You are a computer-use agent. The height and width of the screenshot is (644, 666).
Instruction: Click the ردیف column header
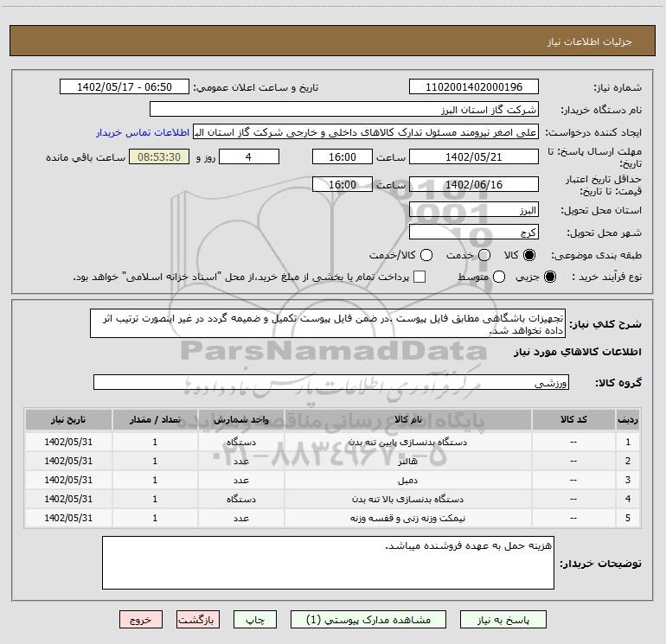click(x=628, y=419)
